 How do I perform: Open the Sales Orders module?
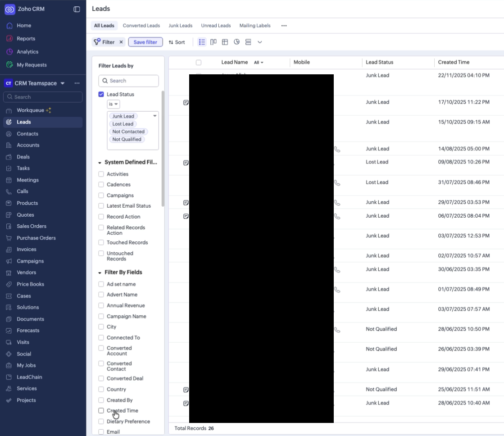[32, 227]
